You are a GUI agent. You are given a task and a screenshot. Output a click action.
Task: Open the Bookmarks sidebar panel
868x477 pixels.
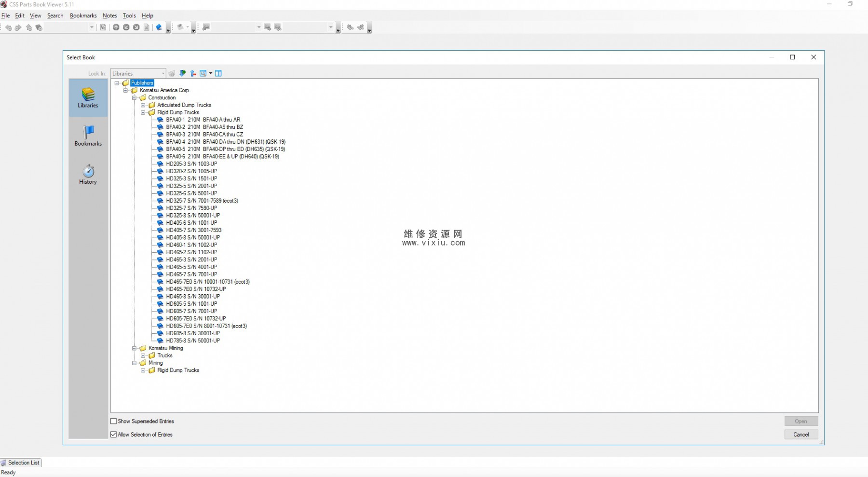point(88,136)
